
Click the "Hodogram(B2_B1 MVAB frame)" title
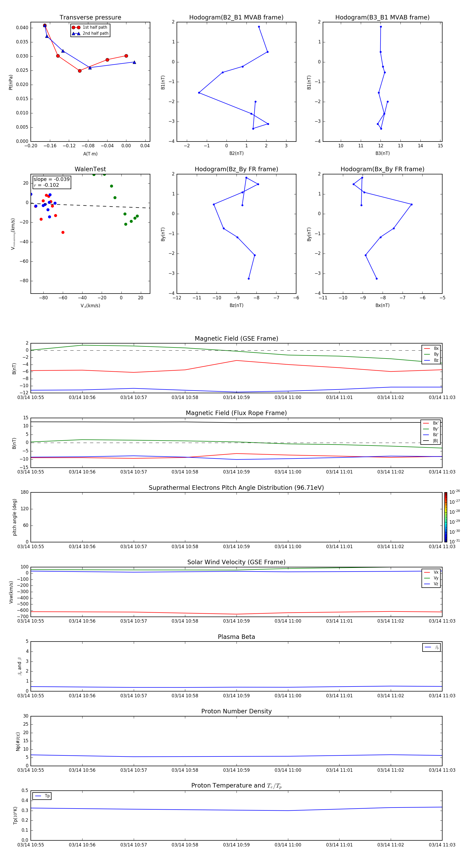click(236, 18)
